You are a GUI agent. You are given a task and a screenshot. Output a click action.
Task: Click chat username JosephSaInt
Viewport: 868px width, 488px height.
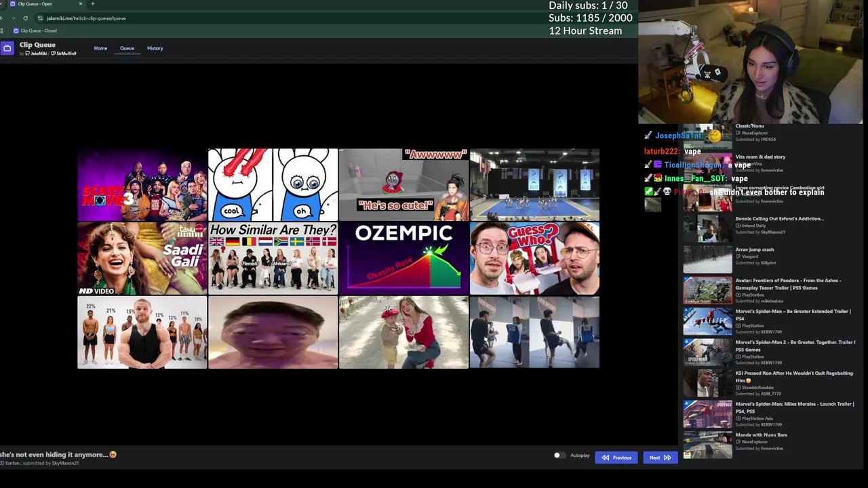click(x=678, y=136)
